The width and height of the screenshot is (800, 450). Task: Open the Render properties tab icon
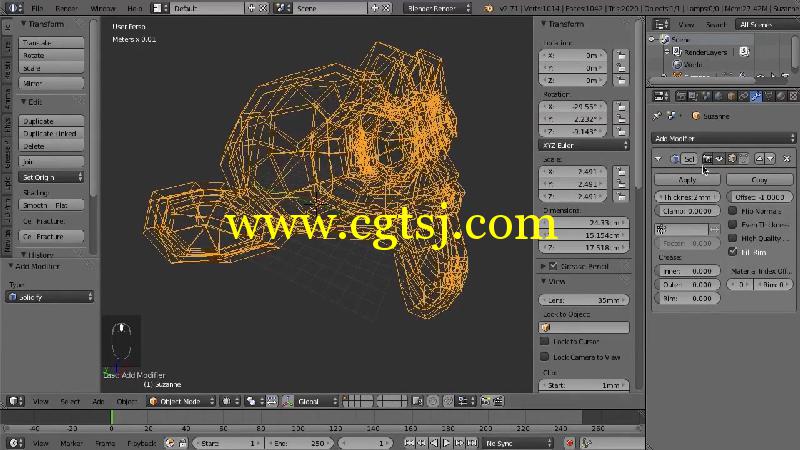(x=681, y=96)
